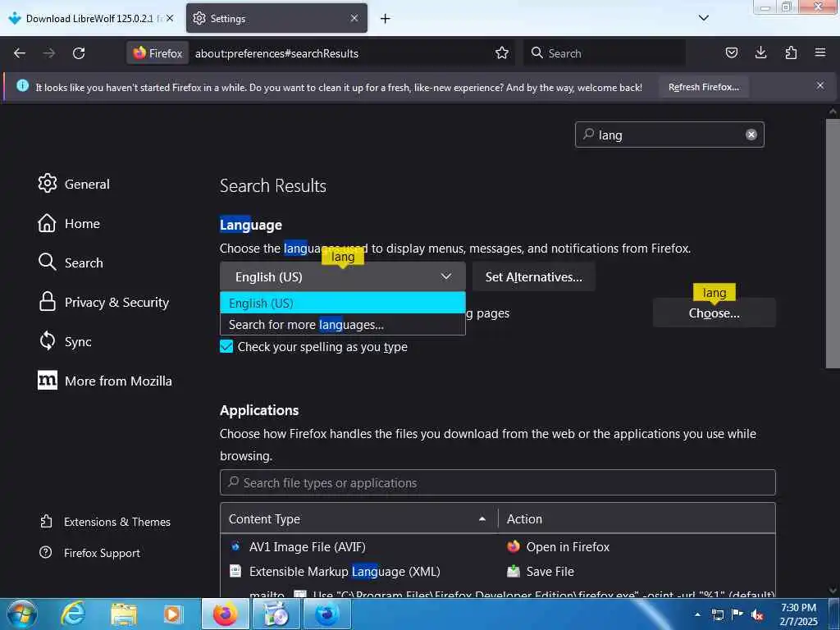The height and width of the screenshot is (630, 840).
Task: Bookmark this page with the star icon
Action: tap(501, 53)
